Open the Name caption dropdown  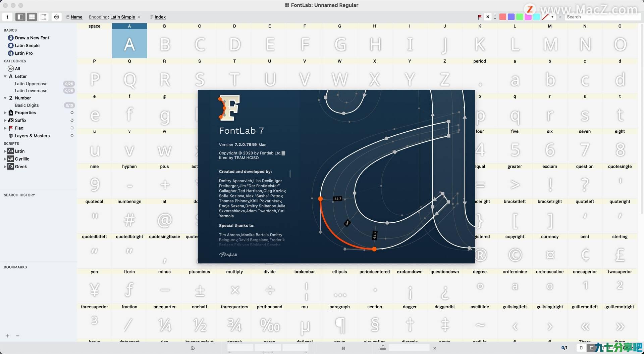pos(74,17)
